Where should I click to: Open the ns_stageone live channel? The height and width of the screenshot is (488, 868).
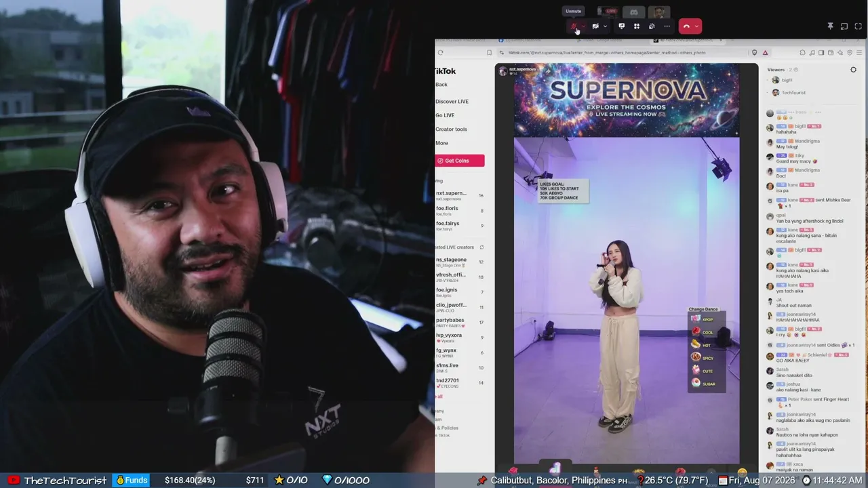[x=459, y=262]
